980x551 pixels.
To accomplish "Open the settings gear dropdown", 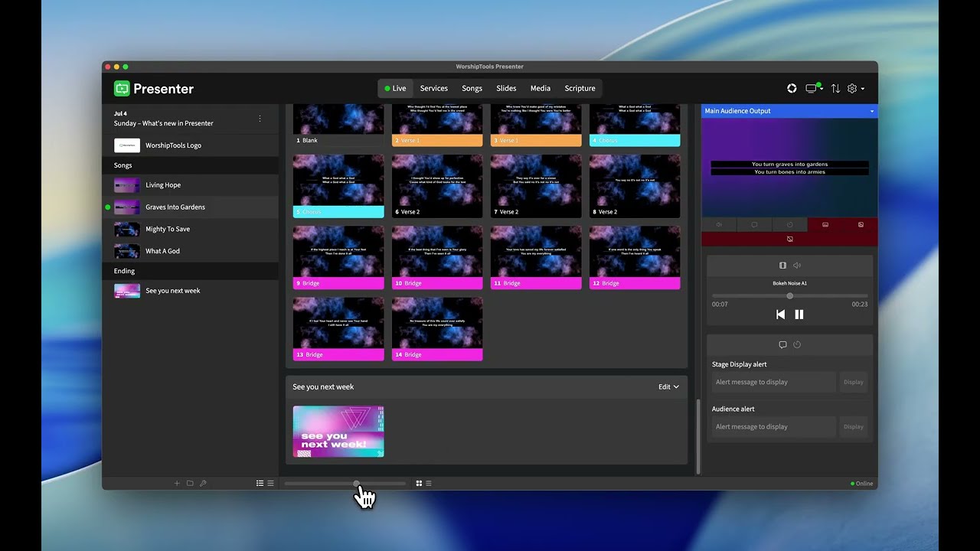I will 855,89.
